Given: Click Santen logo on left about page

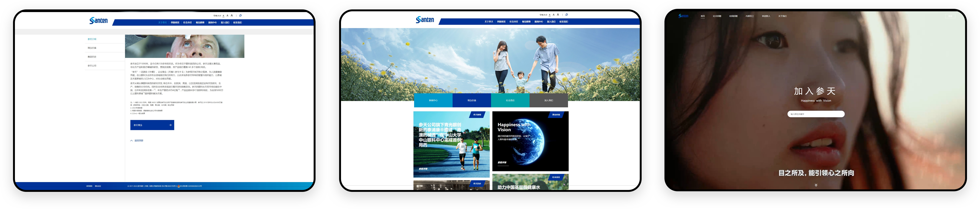Looking at the screenshot, I should (x=99, y=21).
